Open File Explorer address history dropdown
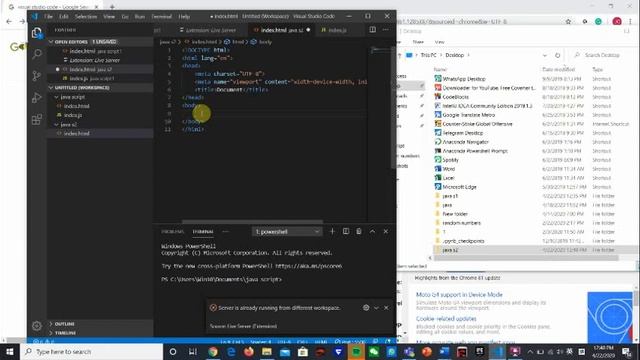 click(x=544, y=55)
